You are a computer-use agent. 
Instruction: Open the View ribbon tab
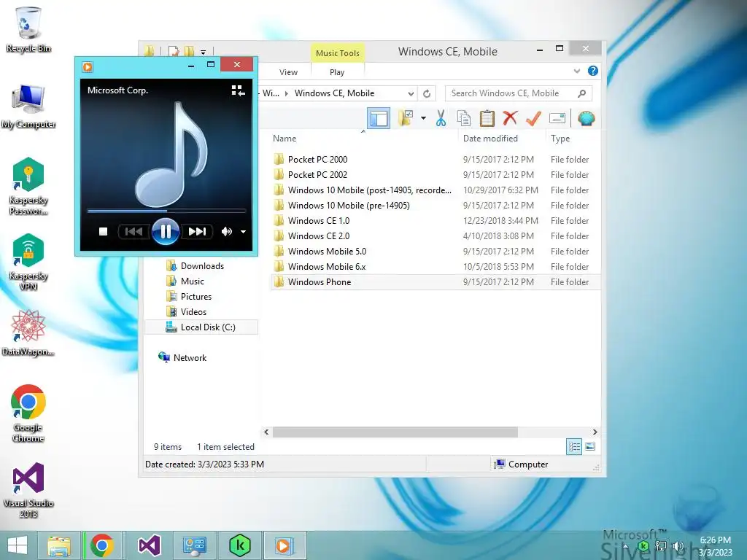tap(288, 72)
